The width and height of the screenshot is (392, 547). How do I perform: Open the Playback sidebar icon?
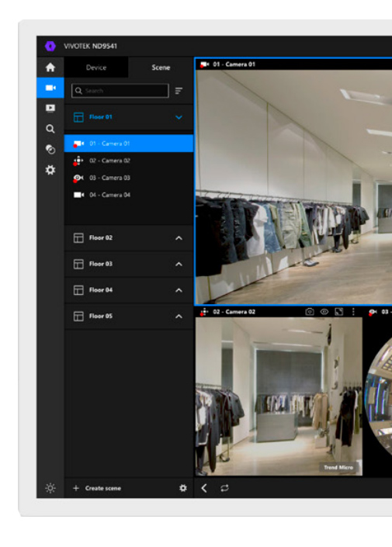[50, 109]
